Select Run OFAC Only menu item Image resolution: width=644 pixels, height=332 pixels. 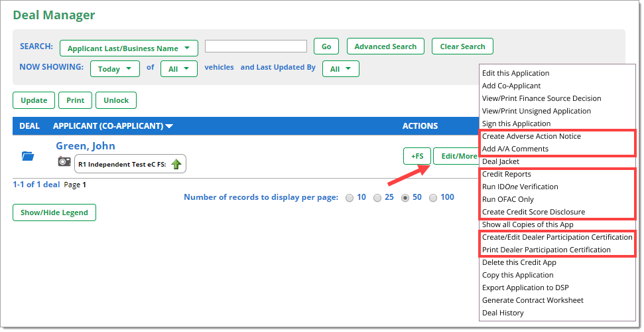coord(508,199)
